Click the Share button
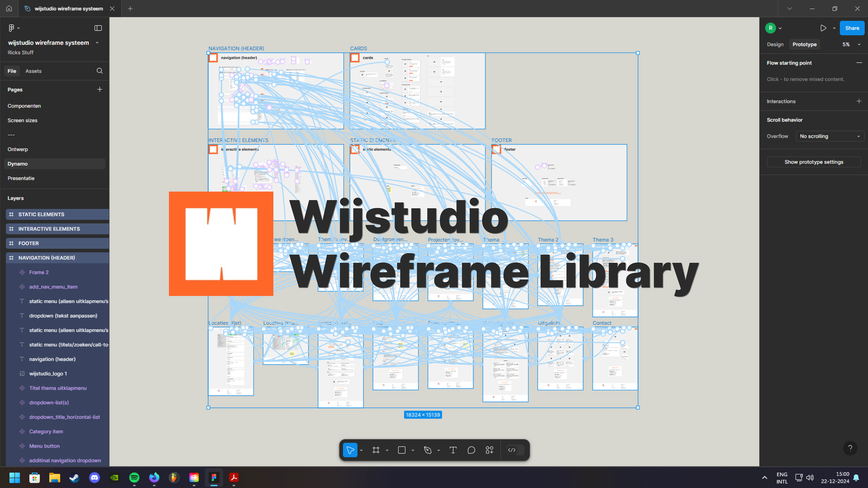 pos(851,28)
